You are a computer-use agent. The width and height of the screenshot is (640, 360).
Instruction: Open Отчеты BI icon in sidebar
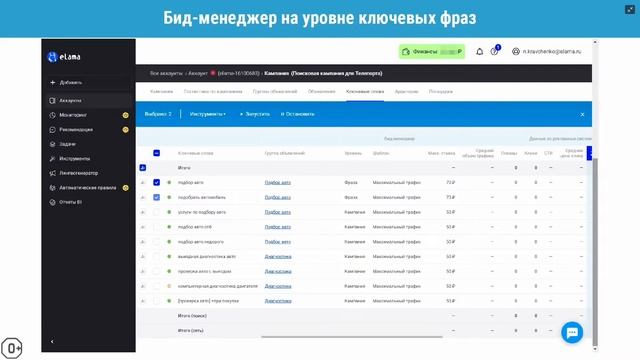(x=52, y=202)
